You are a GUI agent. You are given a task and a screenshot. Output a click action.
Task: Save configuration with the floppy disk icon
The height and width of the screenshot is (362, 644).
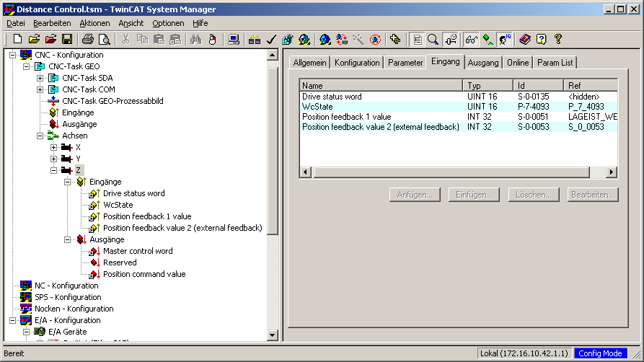click(67, 40)
